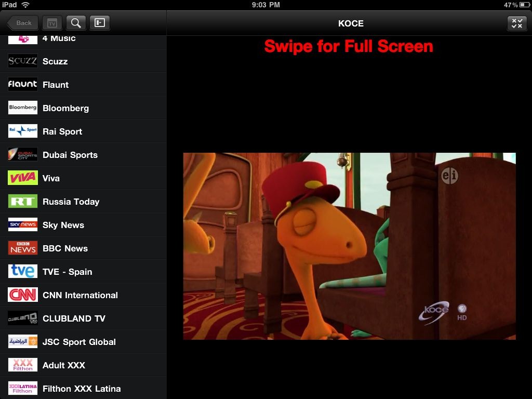Pick CLUBLAND TV from the list
Image resolution: width=532 pixels, height=399 pixels.
[74, 319]
